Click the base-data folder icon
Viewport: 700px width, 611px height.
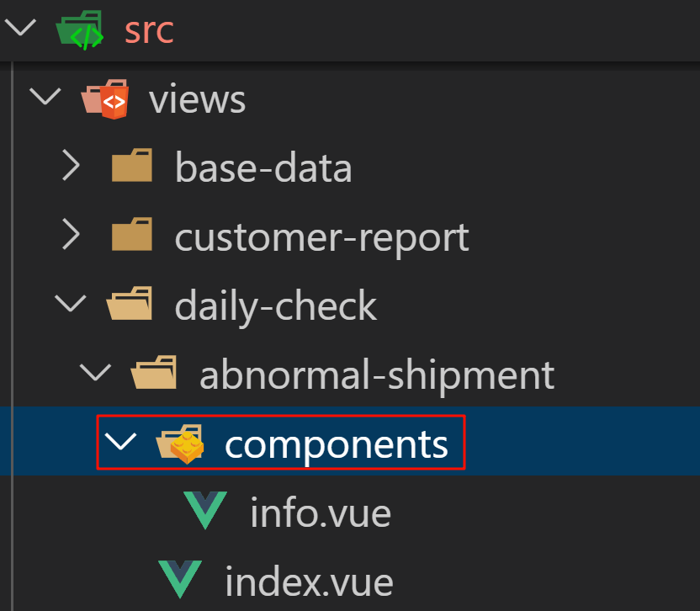[x=132, y=166]
